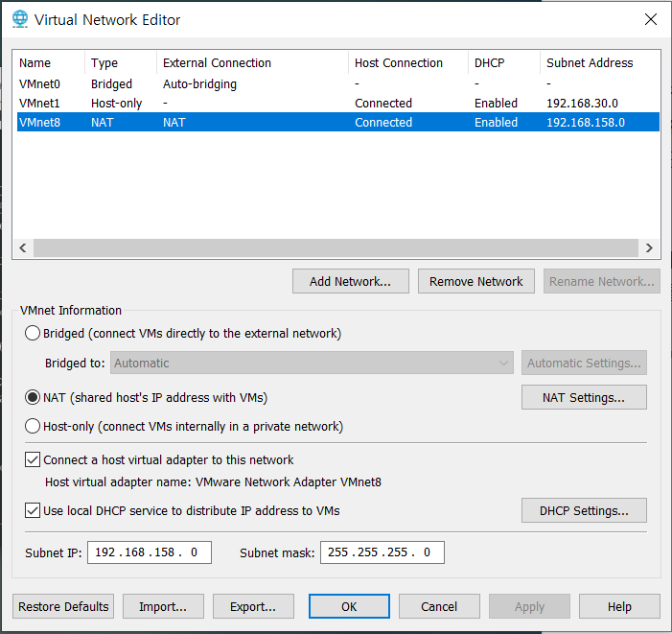Close the Virtual Network Editor window
The height and width of the screenshot is (634, 672).
pyautogui.click(x=651, y=19)
